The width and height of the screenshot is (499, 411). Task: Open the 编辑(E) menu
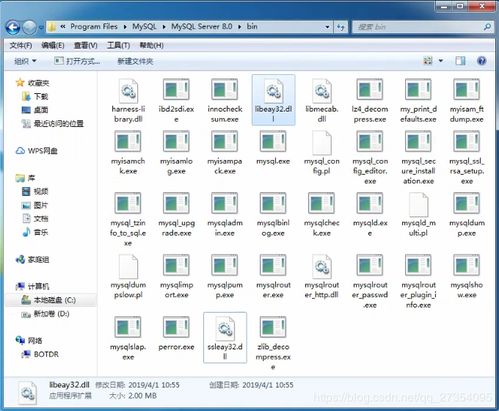pyautogui.click(x=53, y=45)
